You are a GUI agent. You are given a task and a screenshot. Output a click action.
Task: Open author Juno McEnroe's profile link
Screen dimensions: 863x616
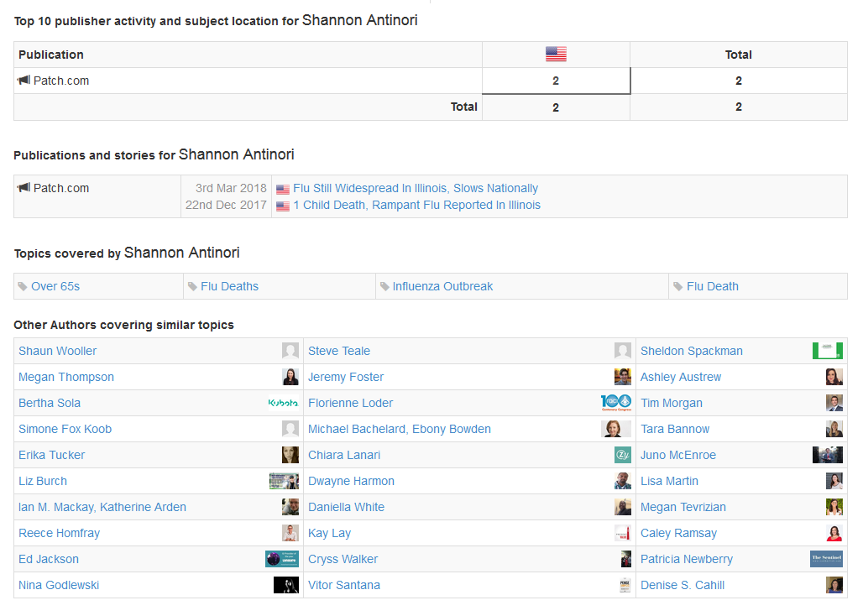[677, 455]
